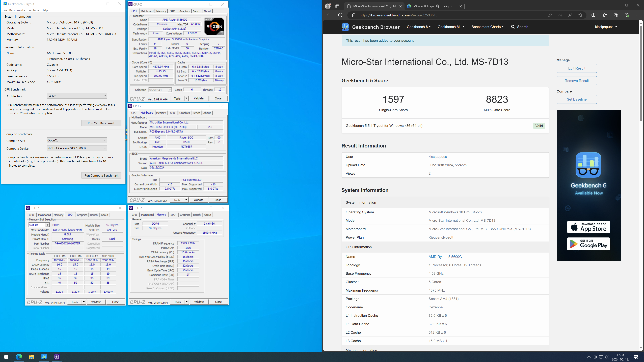Refresh the Geekbench Browser page
This screenshot has height=362, width=644.
click(340, 15)
